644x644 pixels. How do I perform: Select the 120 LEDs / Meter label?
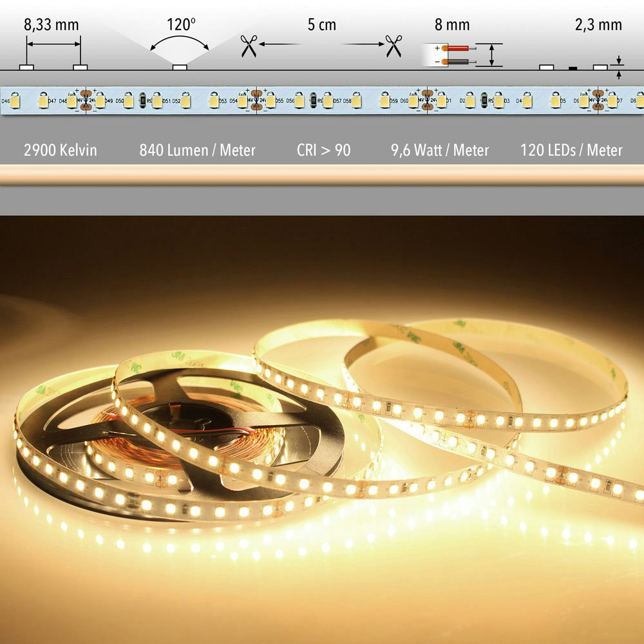click(571, 151)
